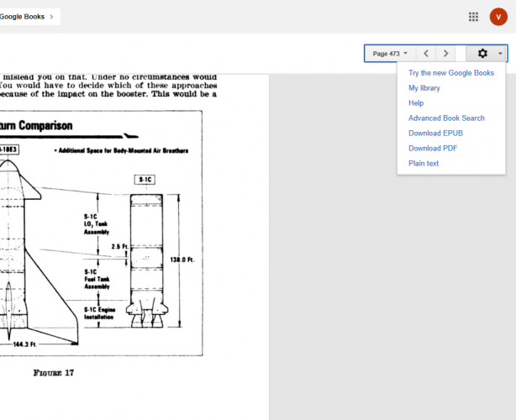Click the settings gear icon

482,53
